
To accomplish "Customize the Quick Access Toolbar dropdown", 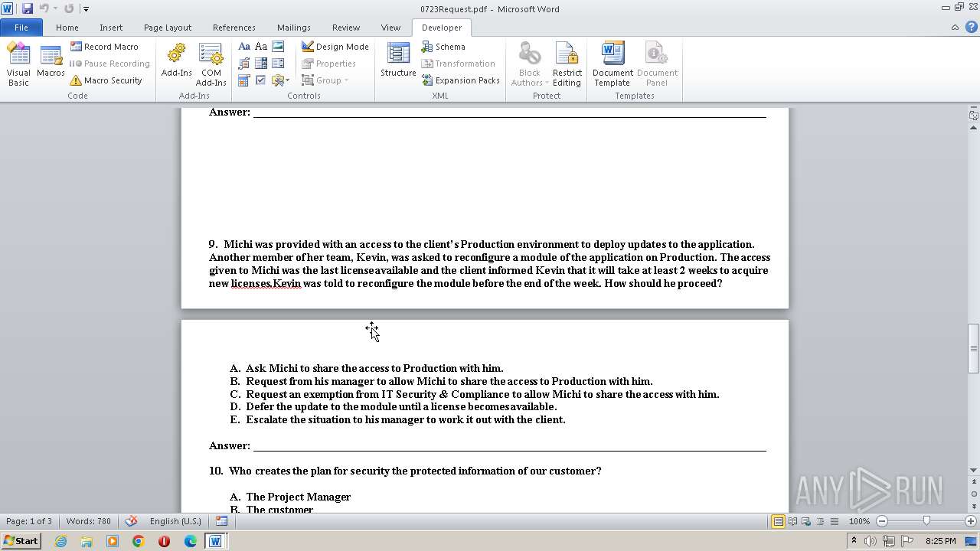I will pyautogui.click(x=86, y=9).
